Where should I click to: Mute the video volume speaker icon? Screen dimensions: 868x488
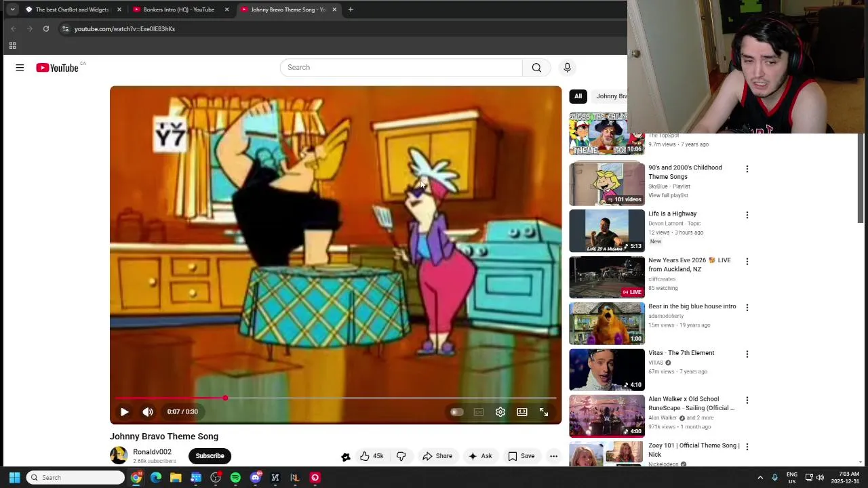(148, 411)
